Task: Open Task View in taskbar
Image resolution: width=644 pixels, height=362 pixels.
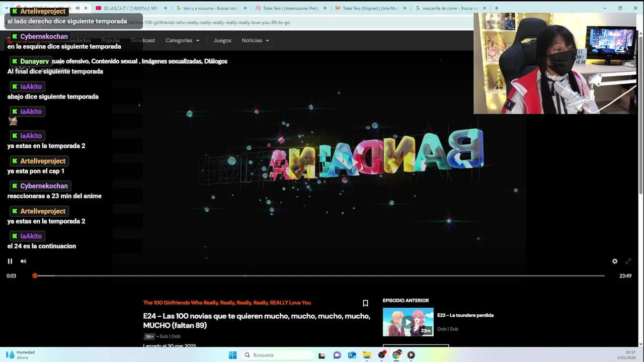Action: [322, 355]
